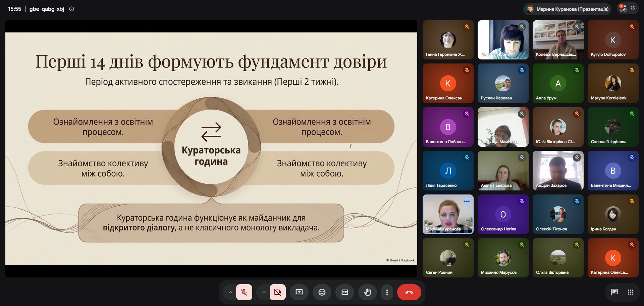The image size is (644, 306).
Task: Select Kyrylo Dolhopolov's participant tile
Action: [613, 40]
